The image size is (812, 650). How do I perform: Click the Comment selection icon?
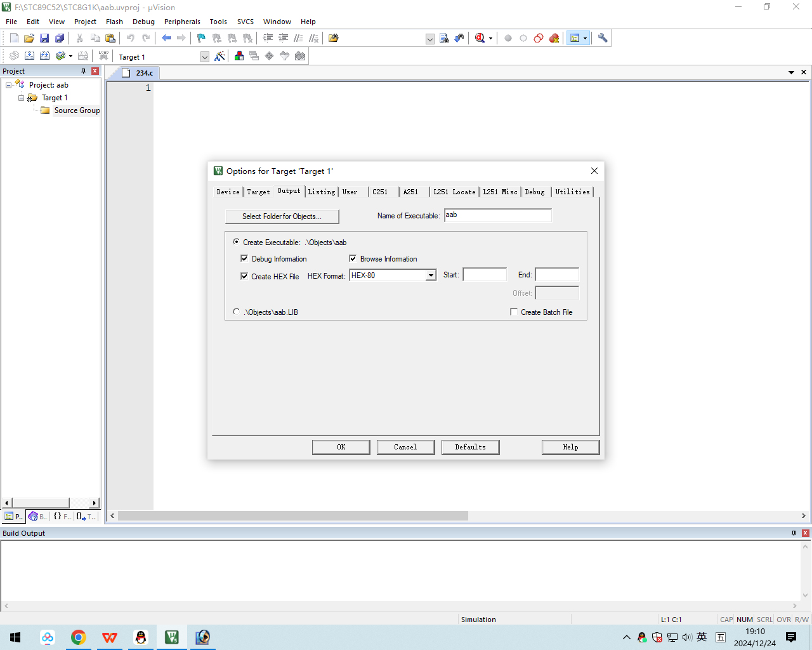[299, 38]
